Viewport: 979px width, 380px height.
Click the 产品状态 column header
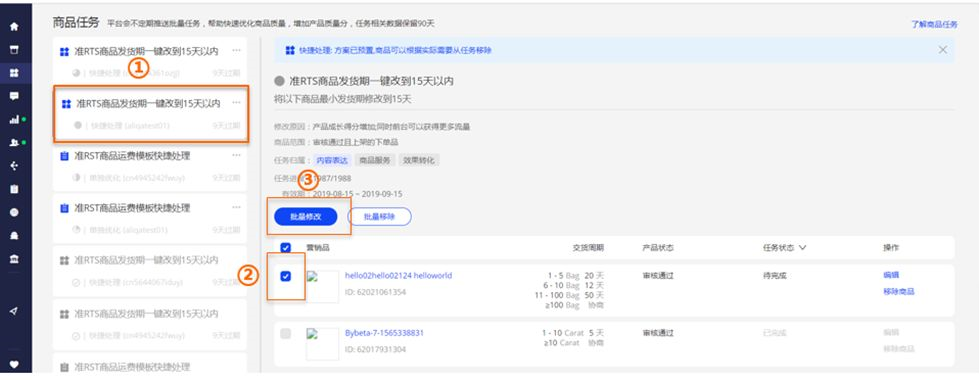point(657,248)
